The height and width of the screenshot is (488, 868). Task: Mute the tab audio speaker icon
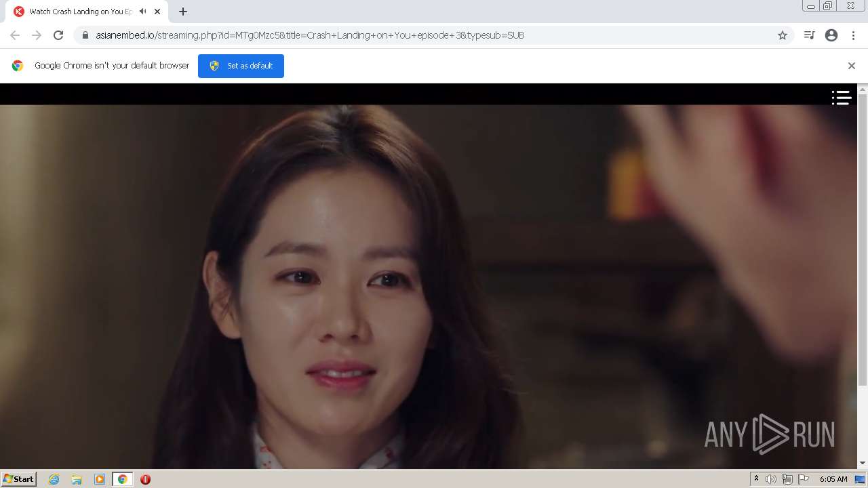(142, 12)
